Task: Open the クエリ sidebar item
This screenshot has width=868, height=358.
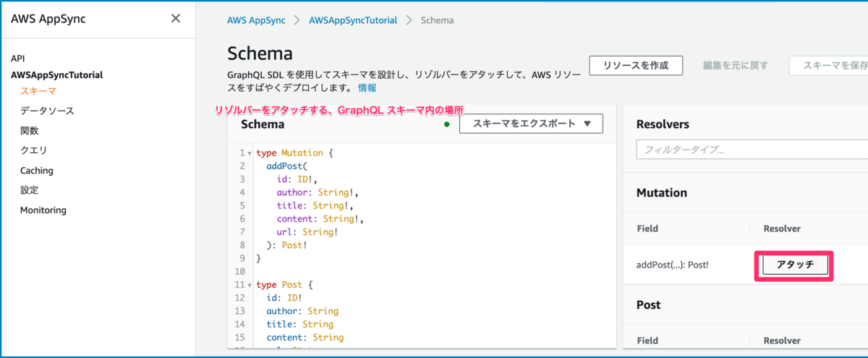Action: 34,150
